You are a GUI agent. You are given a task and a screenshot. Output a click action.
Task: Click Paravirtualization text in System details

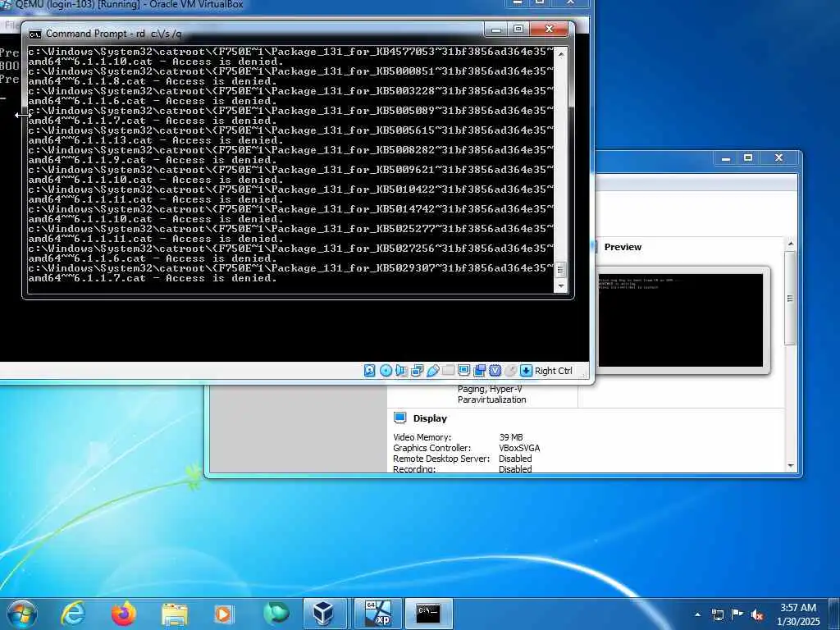point(491,399)
